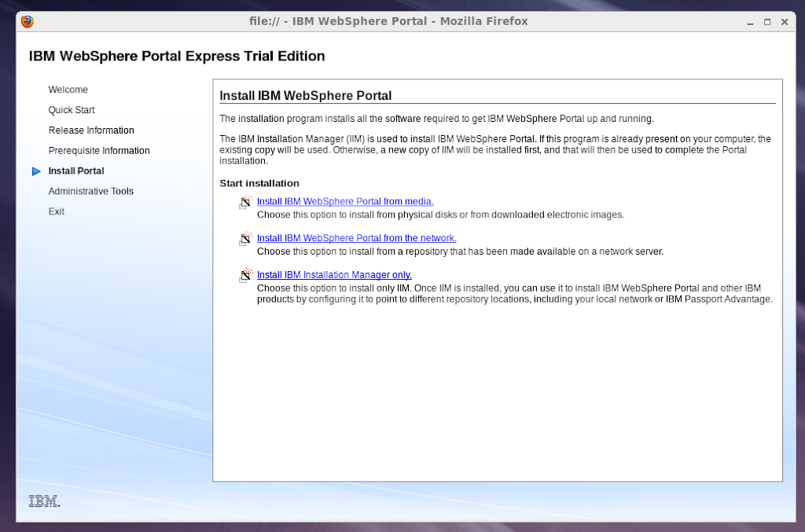Select Prerequisite Information in the navigation
The width and height of the screenshot is (805, 532).
(99, 151)
